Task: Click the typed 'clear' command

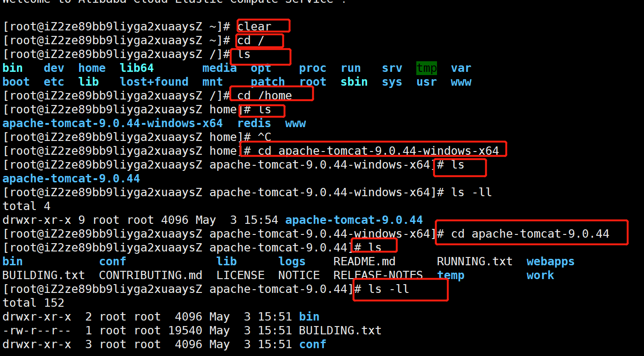Action: (x=254, y=27)
